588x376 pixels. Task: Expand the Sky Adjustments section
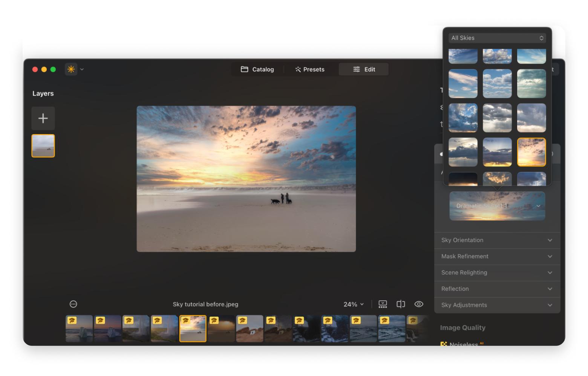(497, 305)
